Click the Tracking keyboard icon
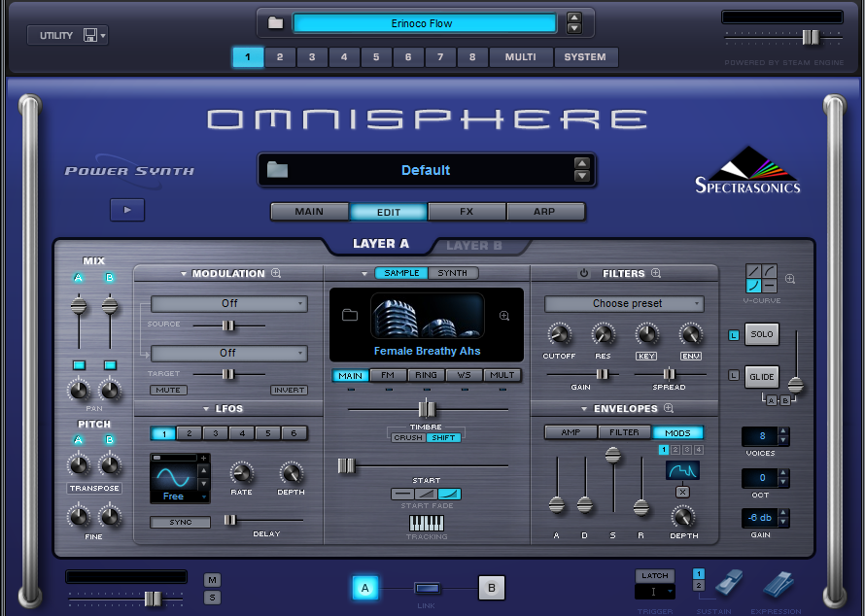Viewport: 865px width, 616px height. 426,523
